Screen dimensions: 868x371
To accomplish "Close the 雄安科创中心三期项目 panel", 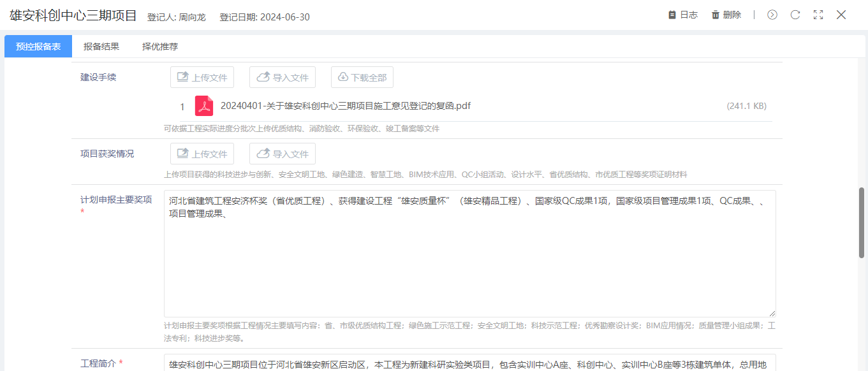I will click(x=841, y=15).
